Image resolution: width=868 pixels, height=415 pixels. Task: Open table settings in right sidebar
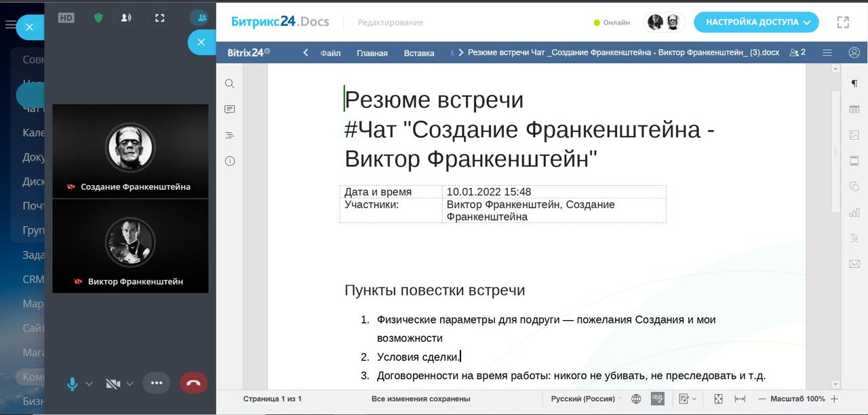tap(854, 109)
